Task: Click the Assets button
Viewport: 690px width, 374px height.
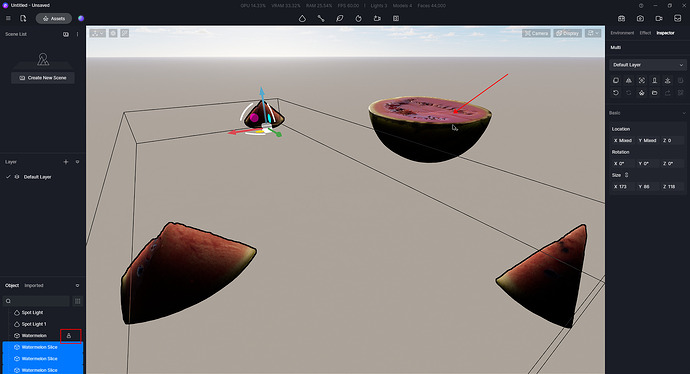Action: (x=54, y=18)
